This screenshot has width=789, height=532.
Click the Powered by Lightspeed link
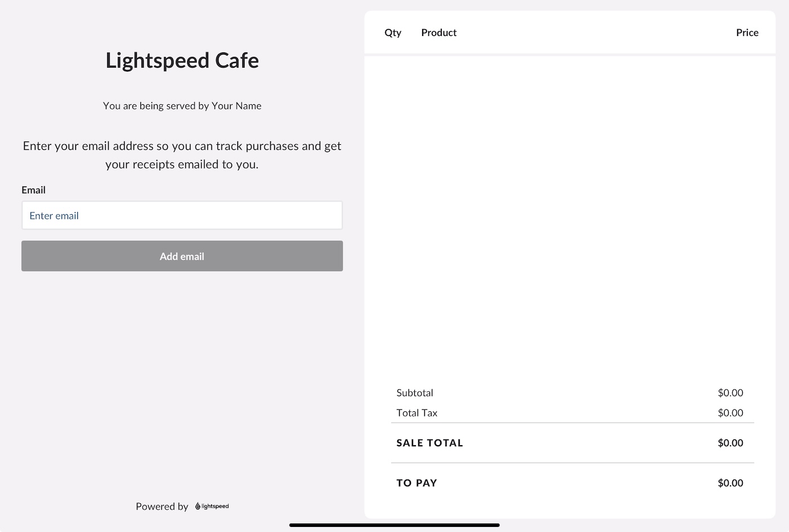[x=182, y=506]
